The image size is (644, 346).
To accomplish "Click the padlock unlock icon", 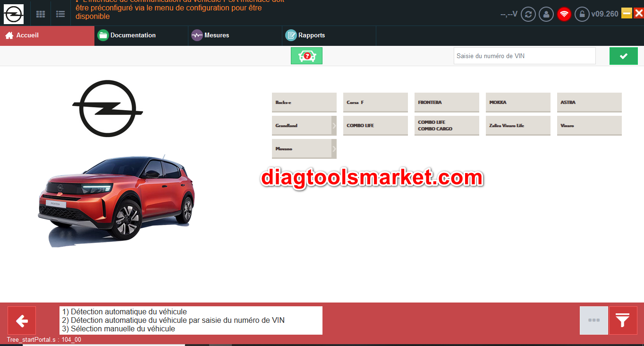I will (582, 14).
